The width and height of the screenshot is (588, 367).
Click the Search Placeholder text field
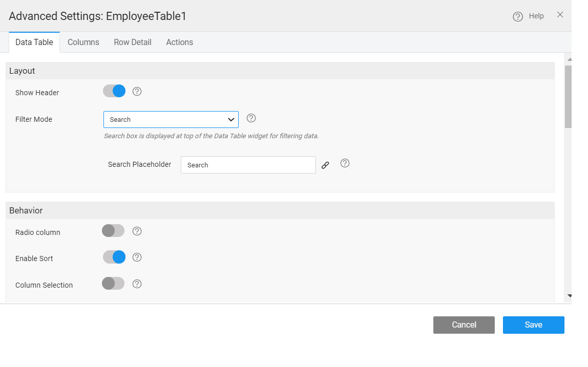pyautogui.click(x=248, y=165)
